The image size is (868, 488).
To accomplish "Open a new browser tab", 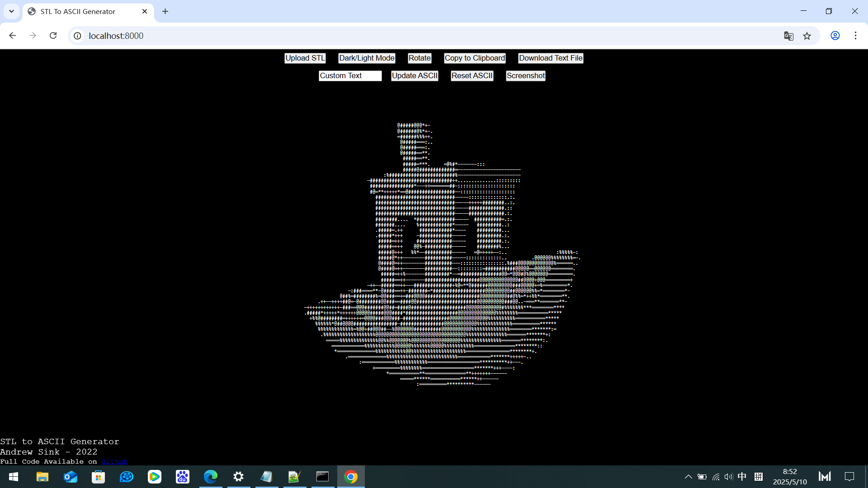I will pos(165,11).
